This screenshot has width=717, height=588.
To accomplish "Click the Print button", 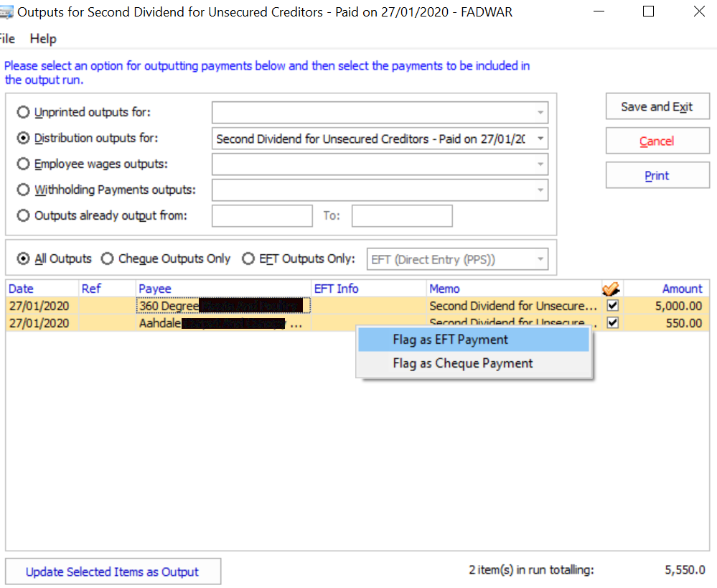I will (657, 174).
